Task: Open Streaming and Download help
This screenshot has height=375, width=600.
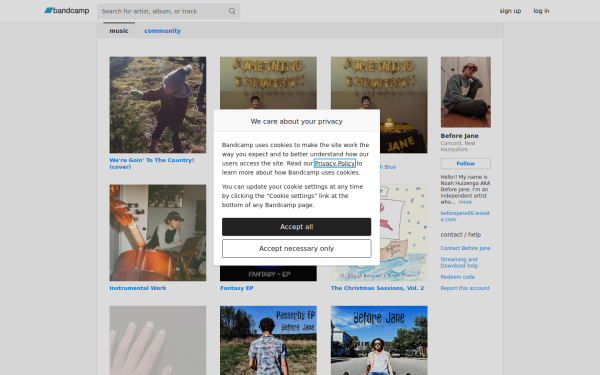Action: [459, 262]
